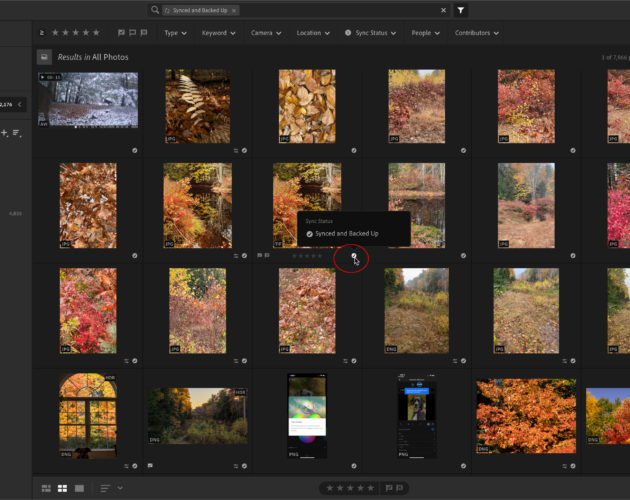The image size is (630, 500).
Task: Click edit icon under wide orange foliage photo
Action: click(564, 466)
